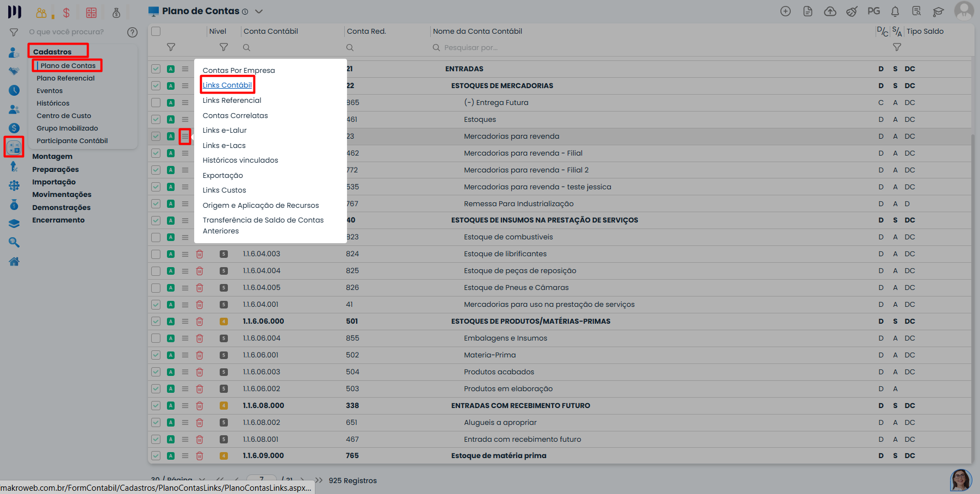
Task: Click the Links Contábil link
Action: [227, 85]
